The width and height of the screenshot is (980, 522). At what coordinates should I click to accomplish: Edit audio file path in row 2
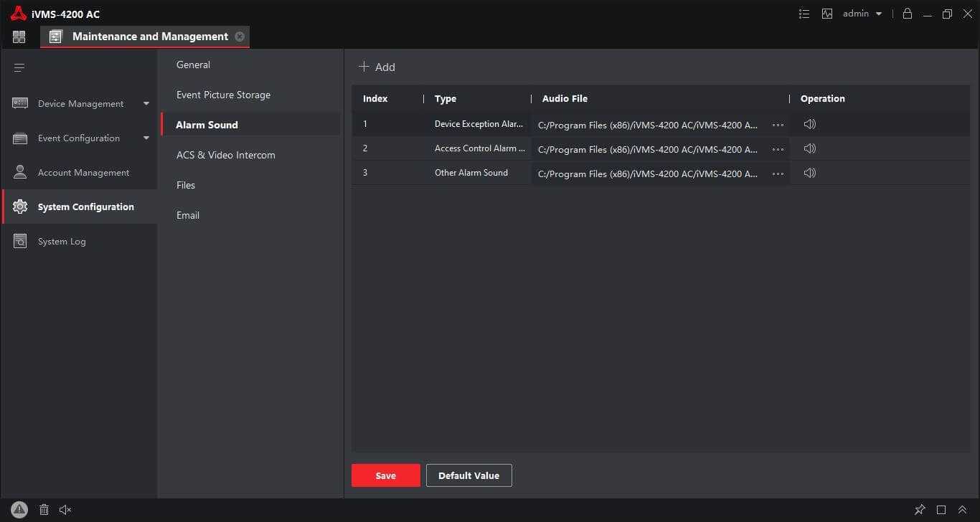tap(648, 149)
